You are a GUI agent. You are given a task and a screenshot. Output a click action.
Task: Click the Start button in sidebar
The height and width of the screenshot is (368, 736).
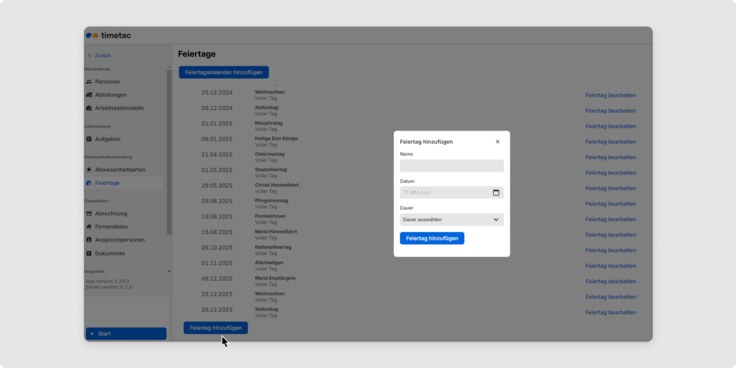pos(126,334)
